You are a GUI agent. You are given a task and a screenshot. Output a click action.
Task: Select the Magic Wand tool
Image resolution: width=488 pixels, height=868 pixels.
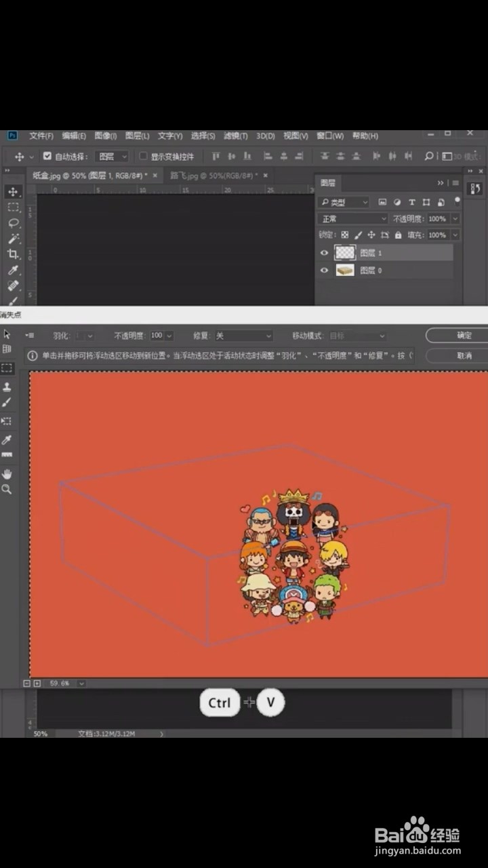click(x=13, y=239)
